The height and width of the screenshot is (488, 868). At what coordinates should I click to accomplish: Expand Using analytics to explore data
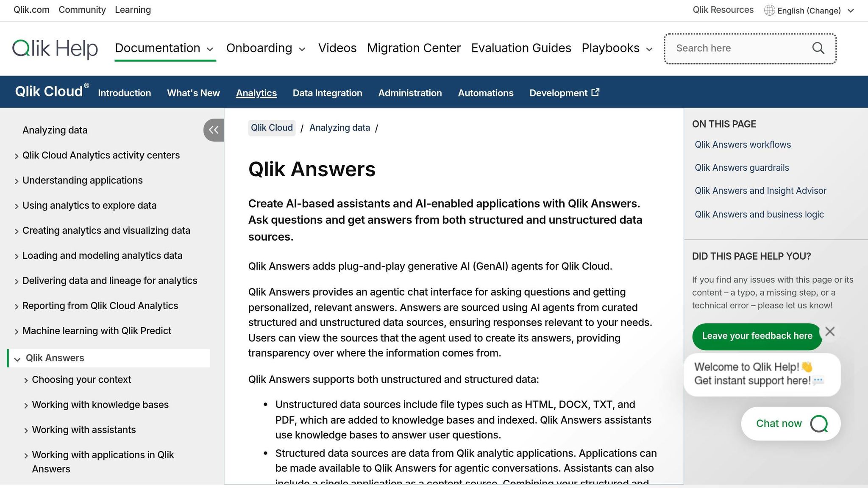pyautogui.click(x=17, y=206)
